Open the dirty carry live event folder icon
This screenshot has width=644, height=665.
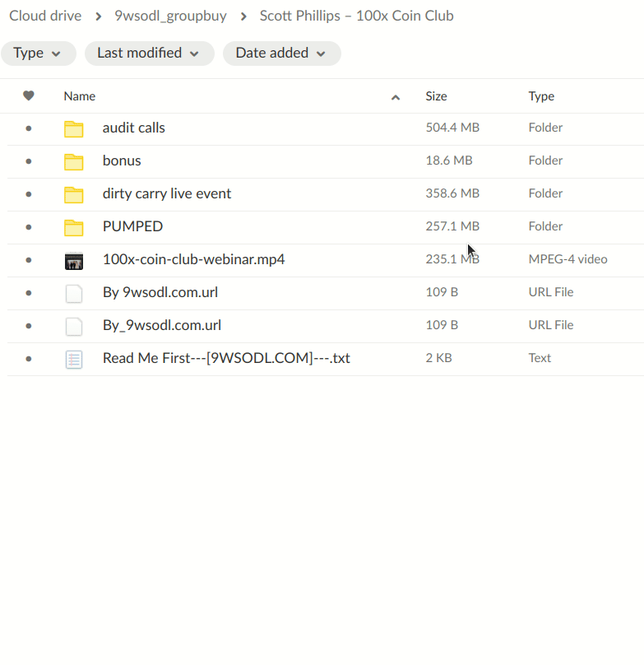pos(74,195)
